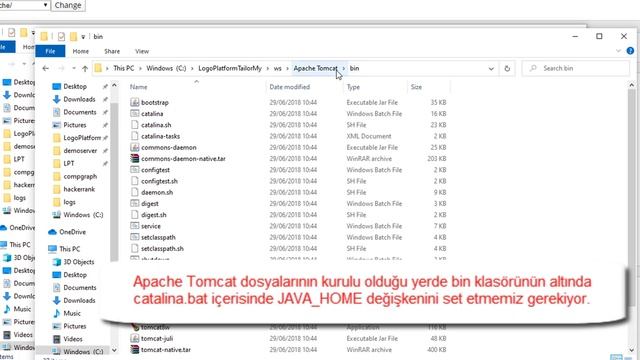Select the setclasspath.sh file
Screen dimensions: 640x360
[x=162, y=248]
